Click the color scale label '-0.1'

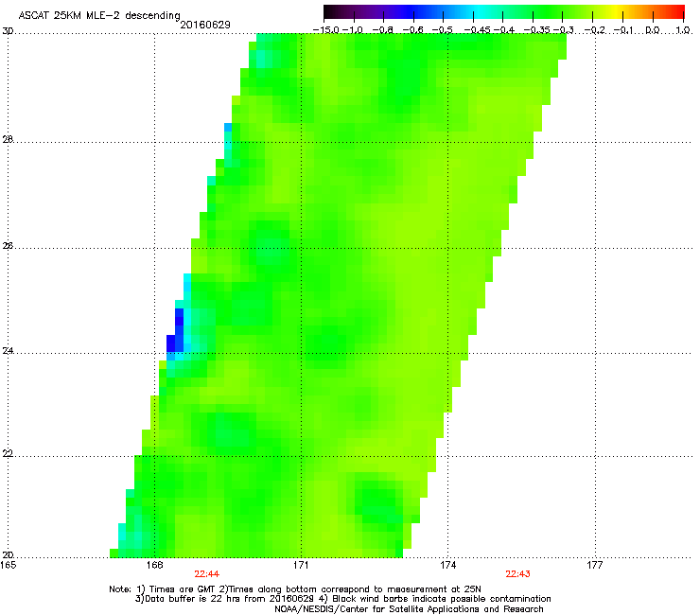click(x=624, y=30)
